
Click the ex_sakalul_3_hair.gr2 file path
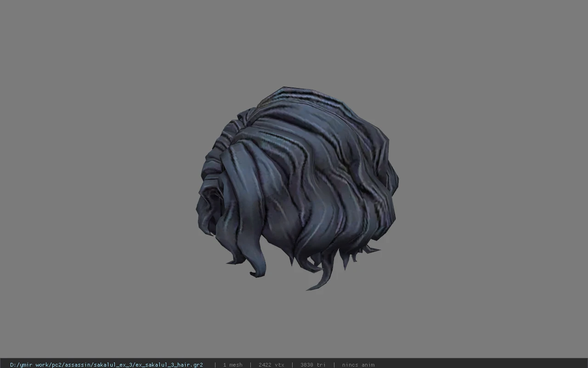(107, 365)
